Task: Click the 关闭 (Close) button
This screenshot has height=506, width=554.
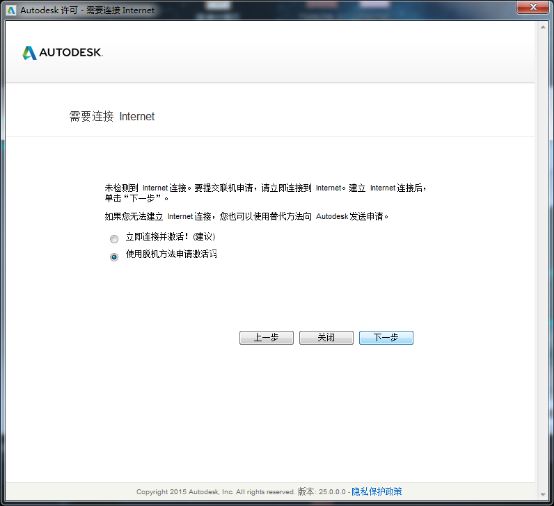Action: click(326, 337)
